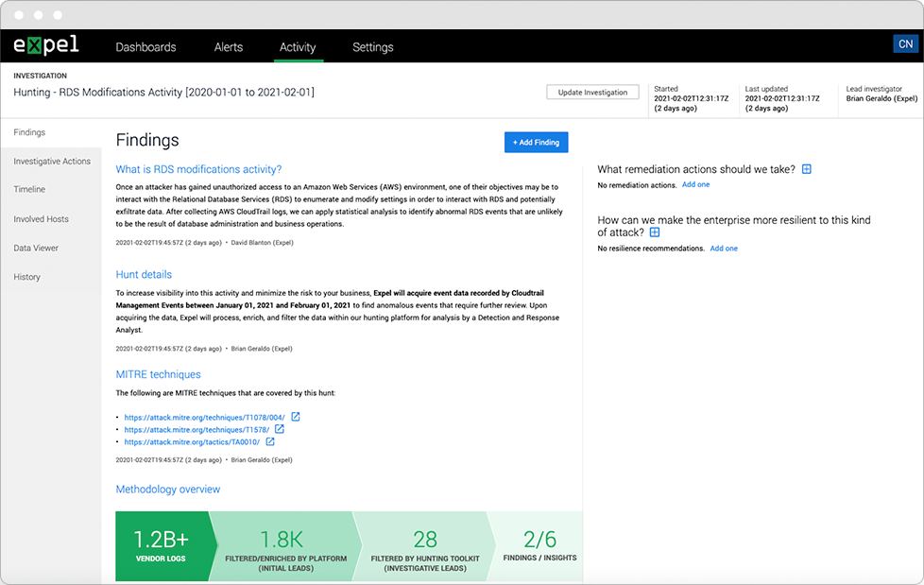Open Involved Hosts in the sidebar
The height and width of the screenshot is (585, 924).
[42, 219]
